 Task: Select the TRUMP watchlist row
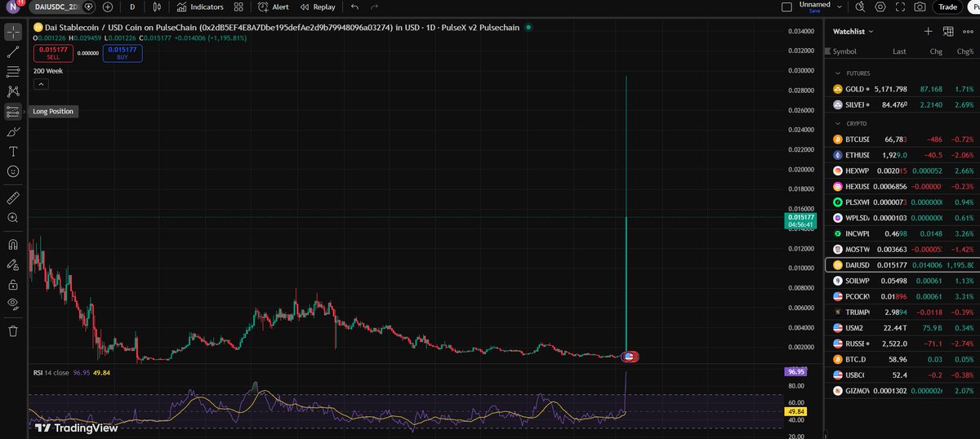[x=902, y=312]
